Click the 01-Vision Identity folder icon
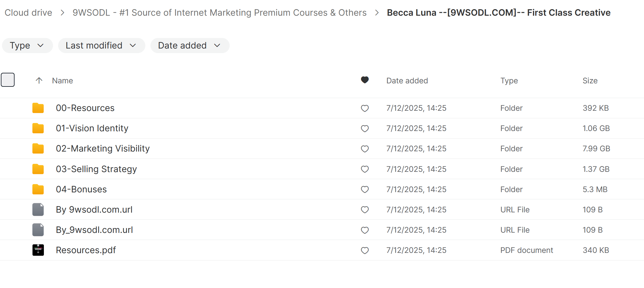Image resolution: width=644 pixels, height=288 pixels. 38,128
